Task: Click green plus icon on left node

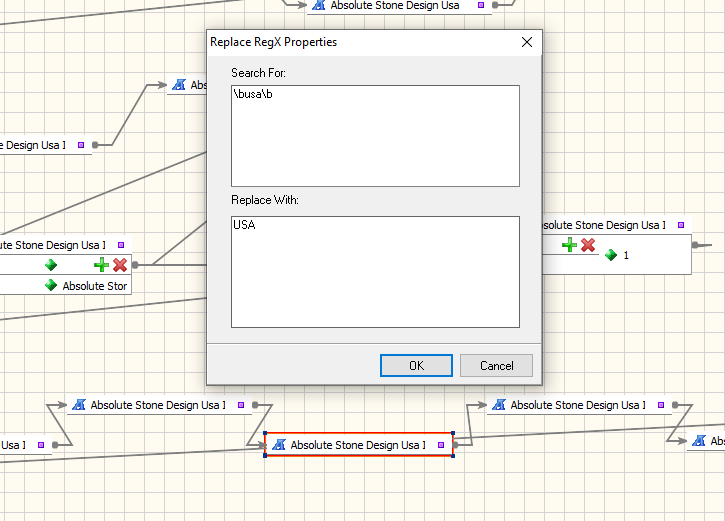Action: click(x=101, y=265)
